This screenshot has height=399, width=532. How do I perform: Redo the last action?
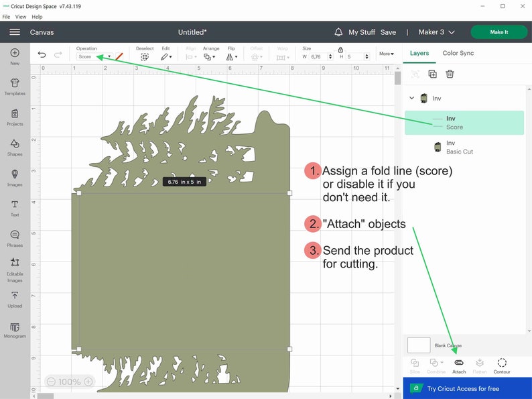[58, 54]
